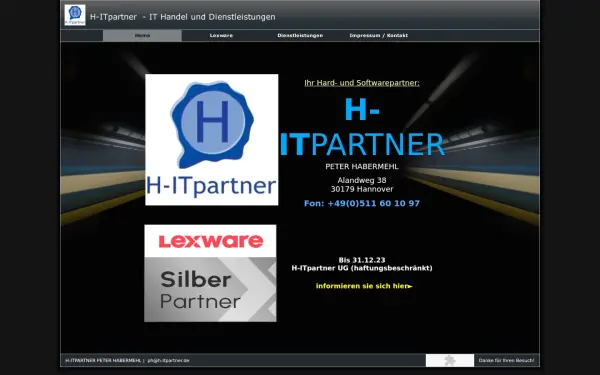
Task: Click the puzzle piece plugin icon in footer
Action: click(450, 360)
